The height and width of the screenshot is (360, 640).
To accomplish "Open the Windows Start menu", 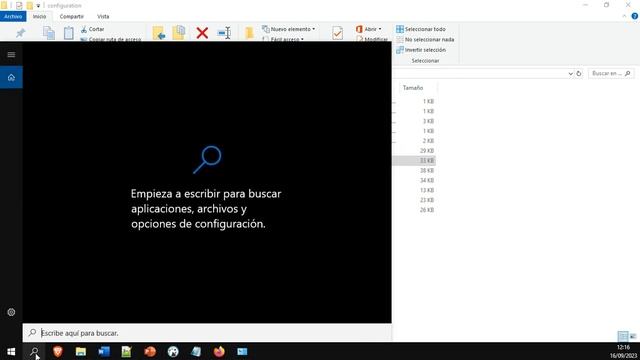I will 11,351.
